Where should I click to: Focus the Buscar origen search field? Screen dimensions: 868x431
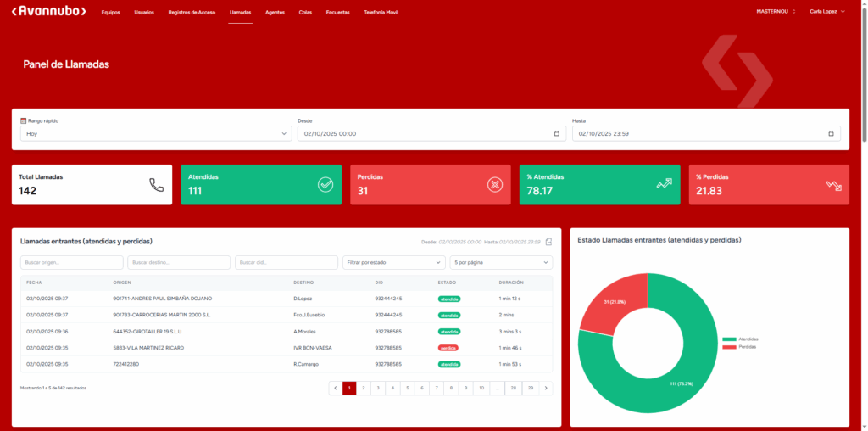tap(71, 263)
